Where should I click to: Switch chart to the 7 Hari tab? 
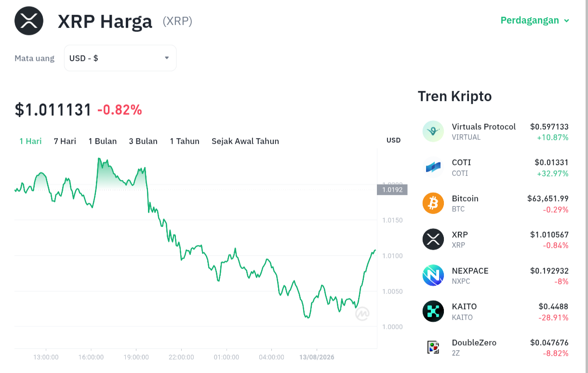65,141
